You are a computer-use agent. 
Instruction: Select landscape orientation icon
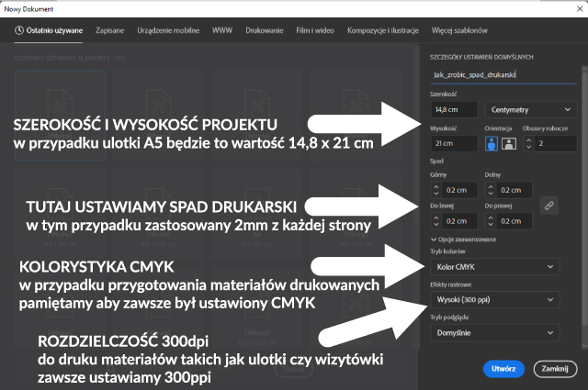508,144
